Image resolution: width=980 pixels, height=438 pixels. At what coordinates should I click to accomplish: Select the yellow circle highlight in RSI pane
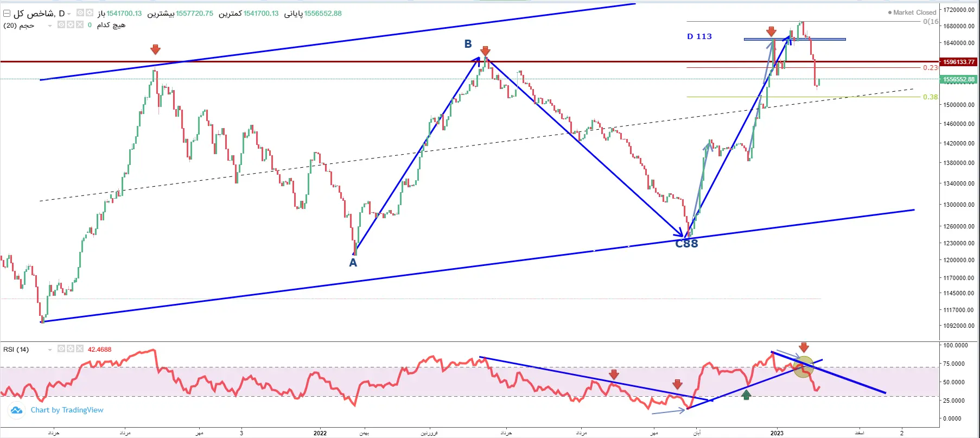click(x=804, y=367)
